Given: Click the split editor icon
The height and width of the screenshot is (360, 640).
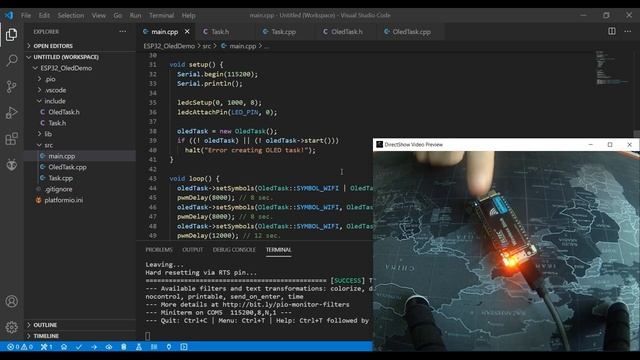Looking at the screenshot, I should pos(611,31).
